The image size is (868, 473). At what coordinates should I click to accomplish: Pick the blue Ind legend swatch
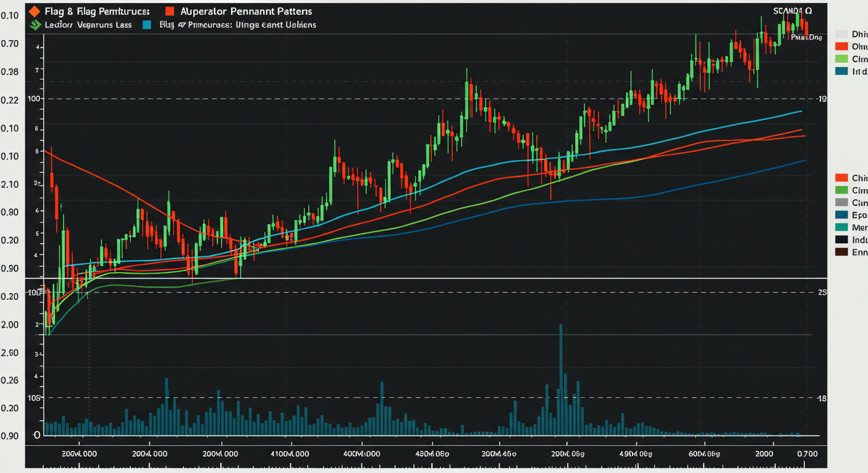[841, 71]
